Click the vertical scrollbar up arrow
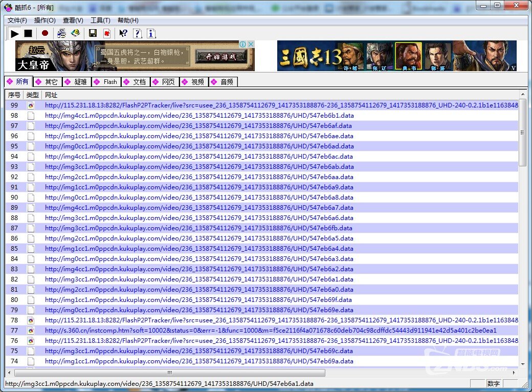 pyautogui.click(x=522, y=94)
